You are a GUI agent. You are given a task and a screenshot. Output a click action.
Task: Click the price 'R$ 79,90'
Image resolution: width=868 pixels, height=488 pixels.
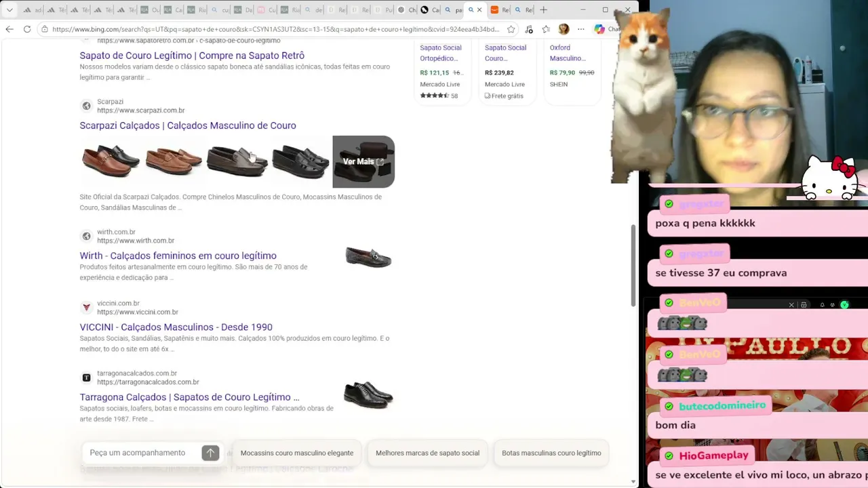point(562,73)
